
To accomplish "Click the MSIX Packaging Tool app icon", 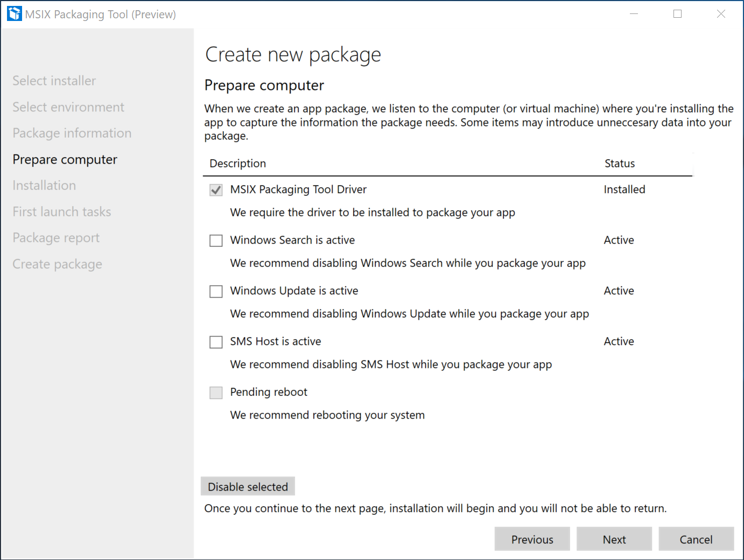I will [15, 14].
